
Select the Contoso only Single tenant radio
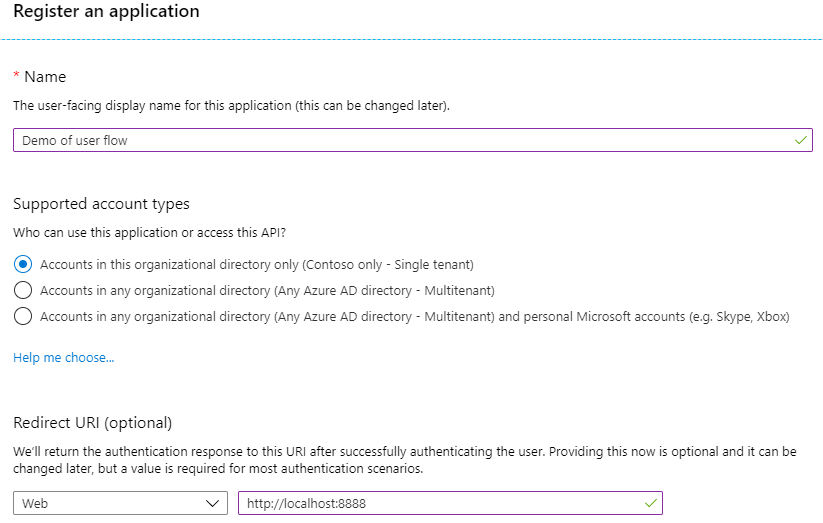coord(23,265)
